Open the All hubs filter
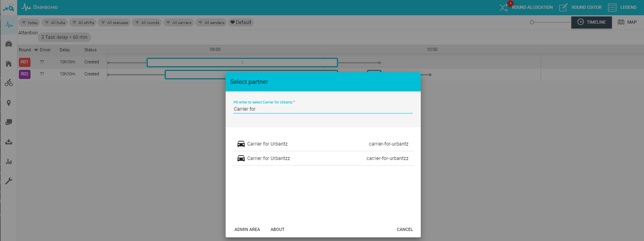The width and height of the screenshot is (644, 241). click(x=55, y=22)
